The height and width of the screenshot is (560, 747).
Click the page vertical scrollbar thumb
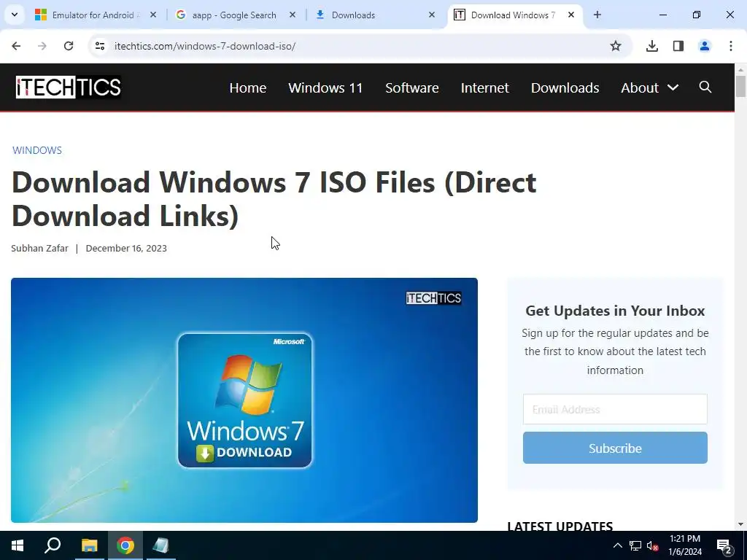point(740,86)
